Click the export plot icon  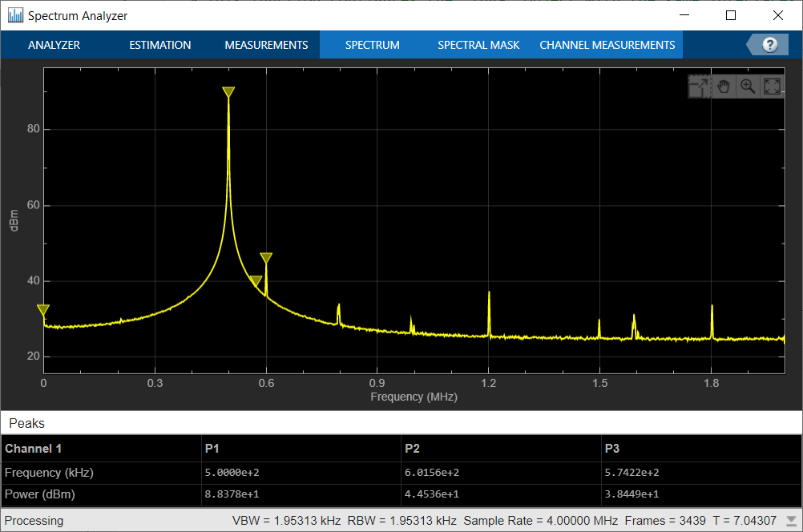click(x=699, y=86)
